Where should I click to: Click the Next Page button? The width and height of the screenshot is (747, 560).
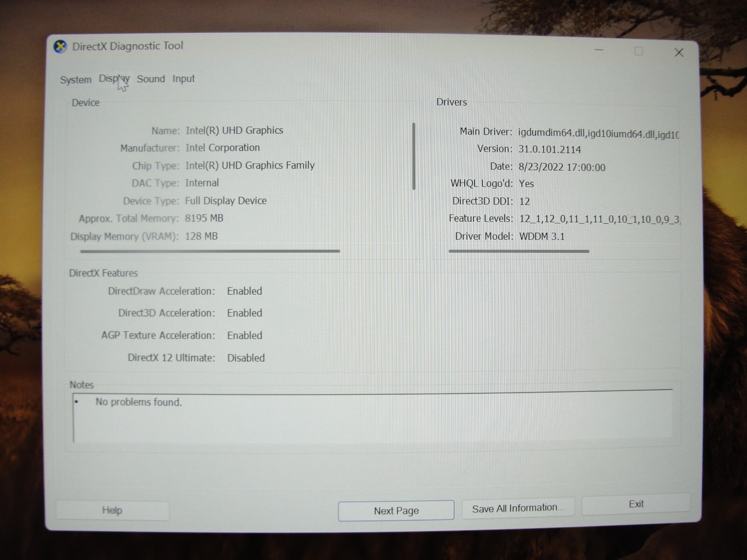(x=396, y=511)
